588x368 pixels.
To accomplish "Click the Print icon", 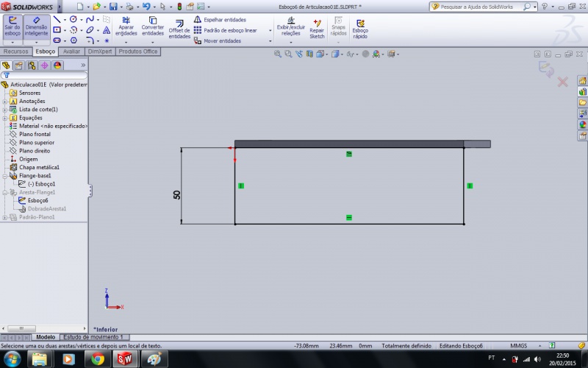I will [129, 7].
